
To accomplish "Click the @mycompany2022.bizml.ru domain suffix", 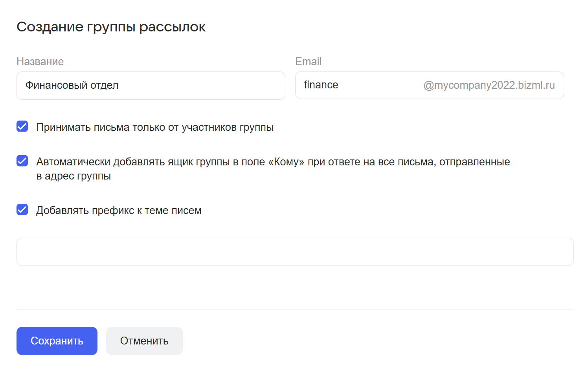I will 489,85.
